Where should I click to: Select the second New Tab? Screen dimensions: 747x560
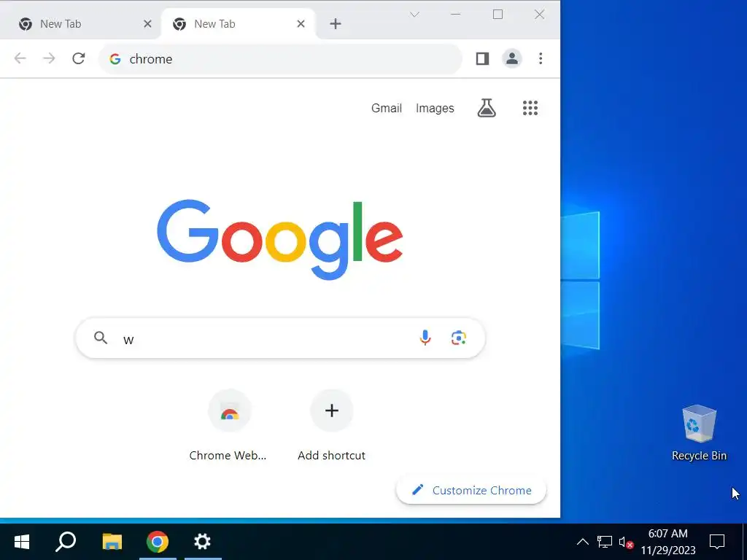(x=239, y=24)
